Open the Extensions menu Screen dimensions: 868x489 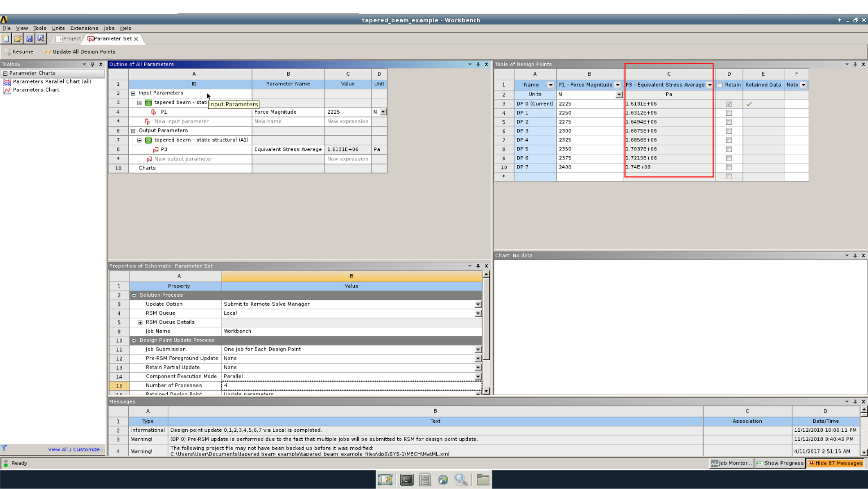point(84,28)
